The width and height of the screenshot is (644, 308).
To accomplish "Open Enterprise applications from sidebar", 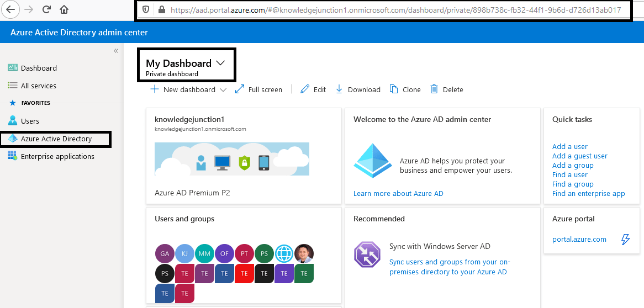I will tap(51, 156).
